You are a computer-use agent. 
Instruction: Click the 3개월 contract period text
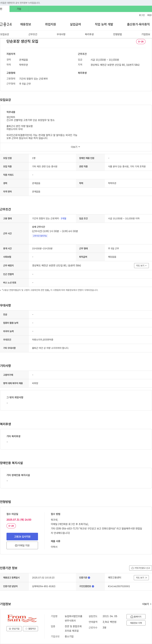coord(64,219)
